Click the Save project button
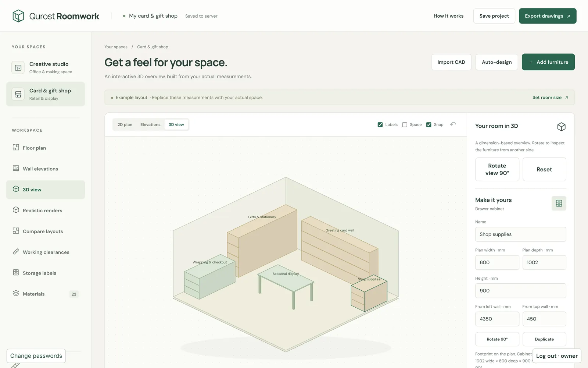Screen dimensions: 588x368 (x=494, y=16)
